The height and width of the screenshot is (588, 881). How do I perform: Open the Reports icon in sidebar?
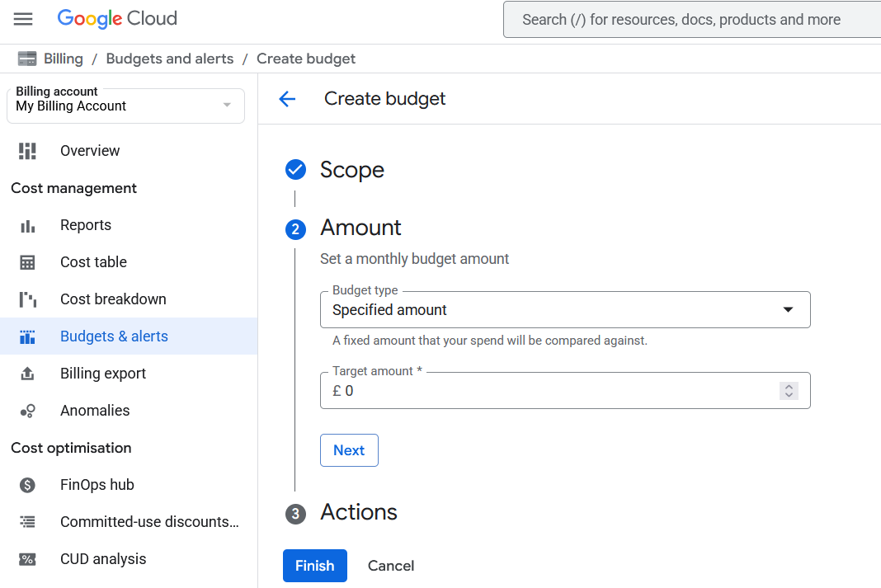point(28,224)
